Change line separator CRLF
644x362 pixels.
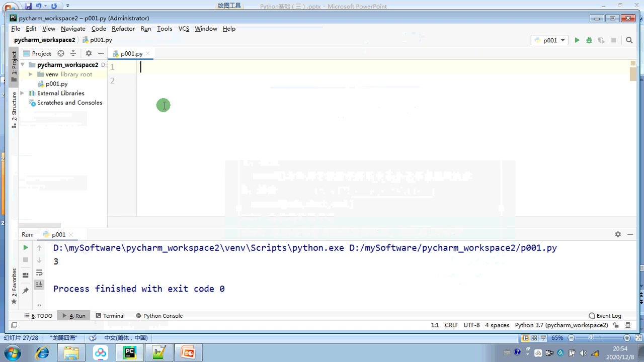pos(451,325)
